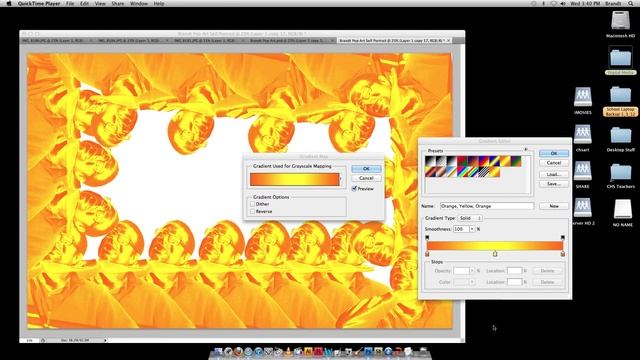640x360 pixels.
Task: Click the volume icon in the menu bar
Action: pos(563,3)
